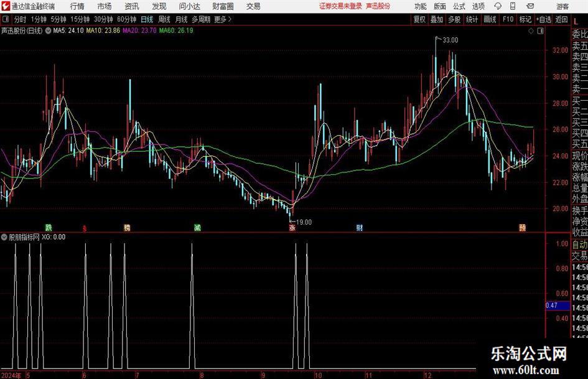This screenshot has width=588, height=379.
Task: Click the 预 event marker on chart
Action: pos(523,227)
